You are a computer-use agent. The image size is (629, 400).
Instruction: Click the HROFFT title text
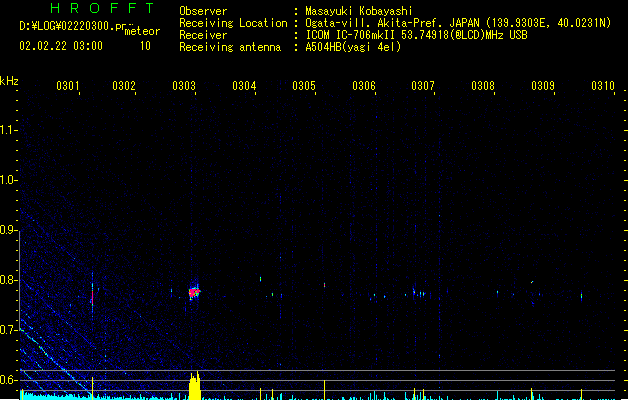click(x=103, y=8)
